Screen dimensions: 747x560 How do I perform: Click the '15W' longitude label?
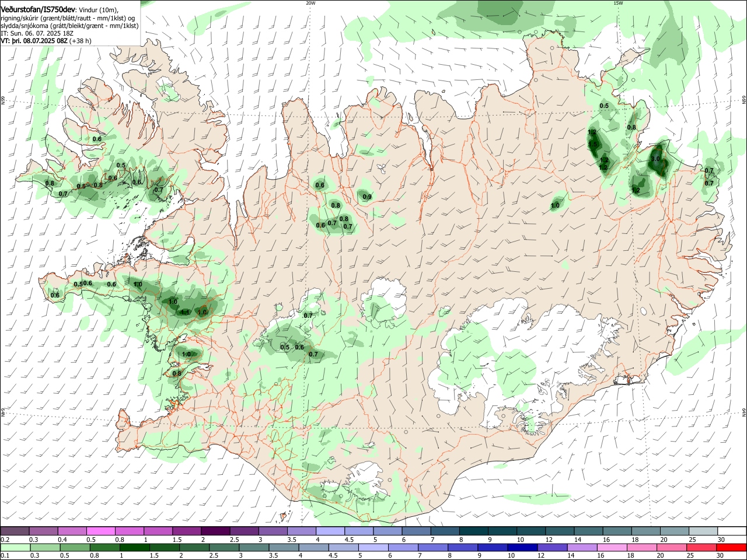pos(618,3)
